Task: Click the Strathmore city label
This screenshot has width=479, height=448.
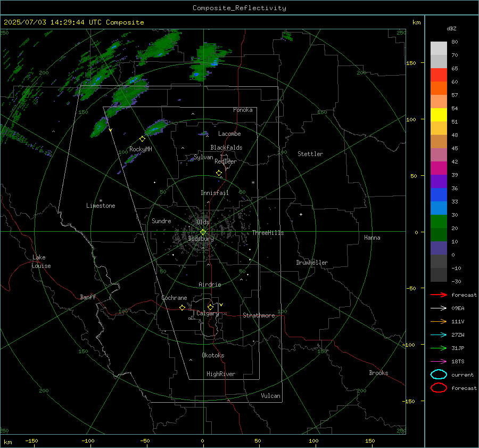Action: click(x=259, y=315)
